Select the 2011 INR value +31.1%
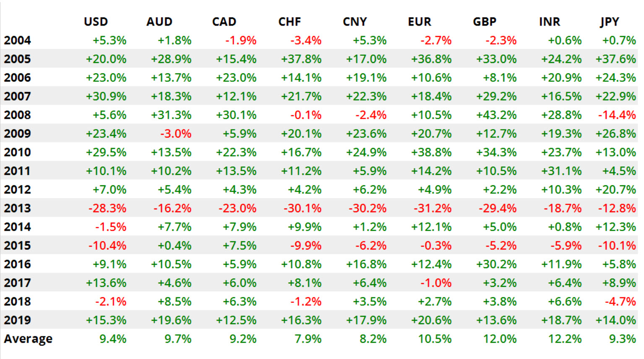 tap(561, 171)
